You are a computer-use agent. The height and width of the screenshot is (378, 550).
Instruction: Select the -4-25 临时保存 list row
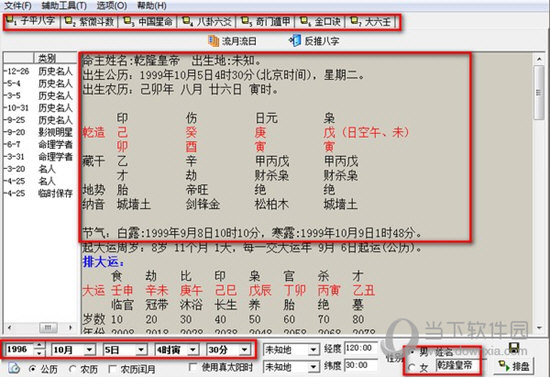[x=40, y=193]
